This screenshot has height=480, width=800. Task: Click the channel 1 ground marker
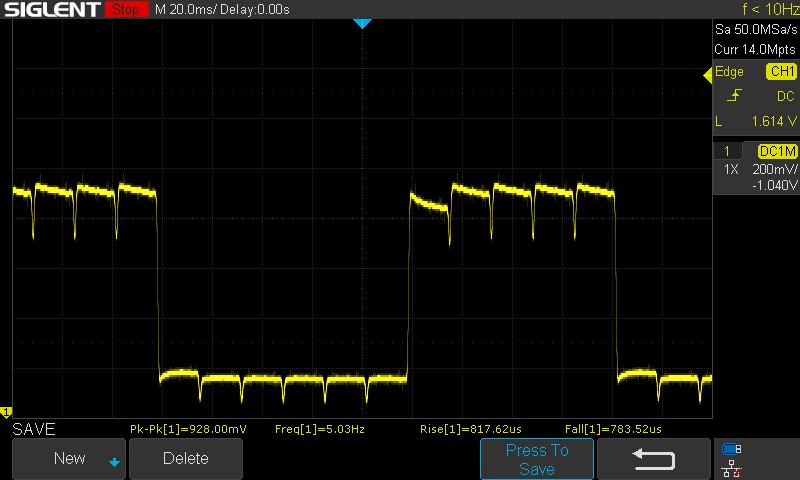click(6, 411)
